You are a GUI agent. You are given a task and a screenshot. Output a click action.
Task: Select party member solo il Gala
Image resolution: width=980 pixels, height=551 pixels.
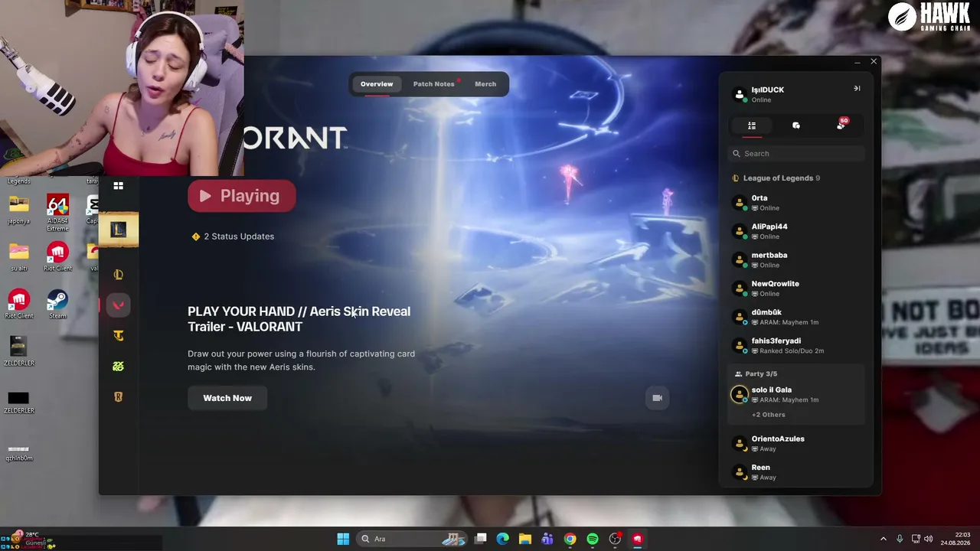click(x=796, y=394)
